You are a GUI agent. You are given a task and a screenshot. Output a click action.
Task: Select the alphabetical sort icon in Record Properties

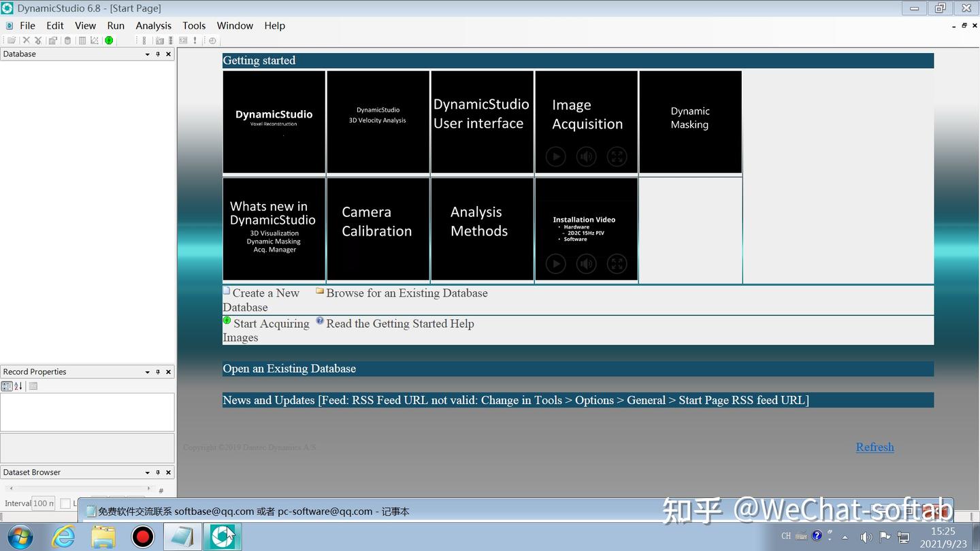point(18,386)
